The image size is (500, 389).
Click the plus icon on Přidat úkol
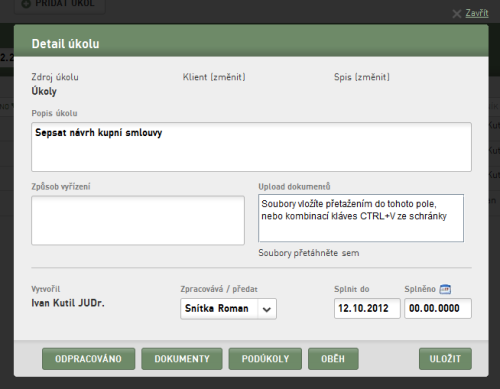click(x=26, y=4)
